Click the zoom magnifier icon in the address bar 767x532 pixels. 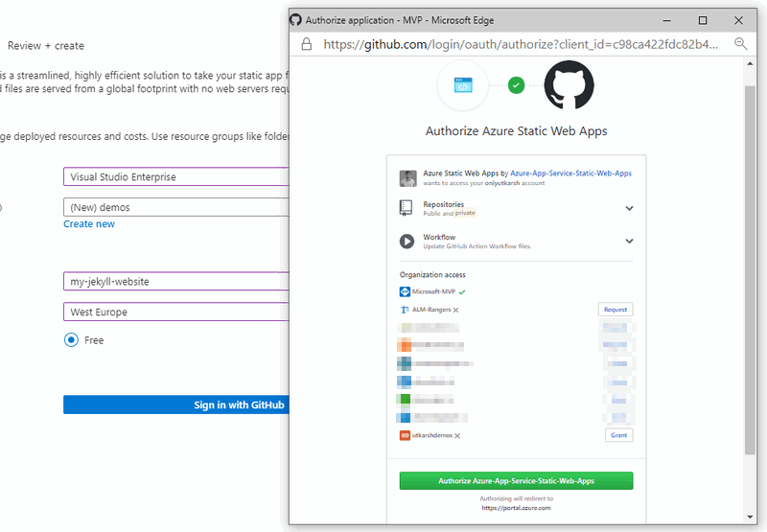740,44
